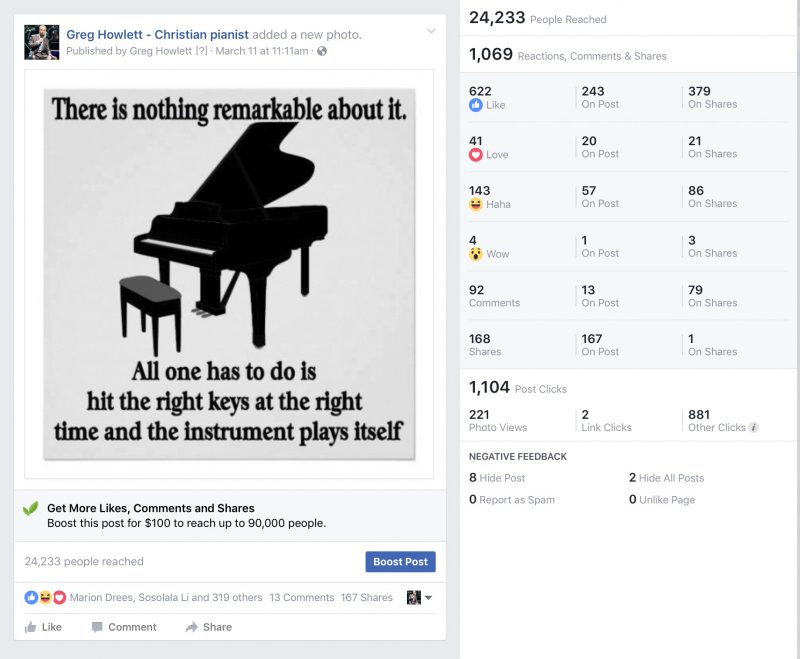Click the Greg Howlett profile picture thumbnail
Viewport: 800px width, 659px height.
tap(42, 42)
